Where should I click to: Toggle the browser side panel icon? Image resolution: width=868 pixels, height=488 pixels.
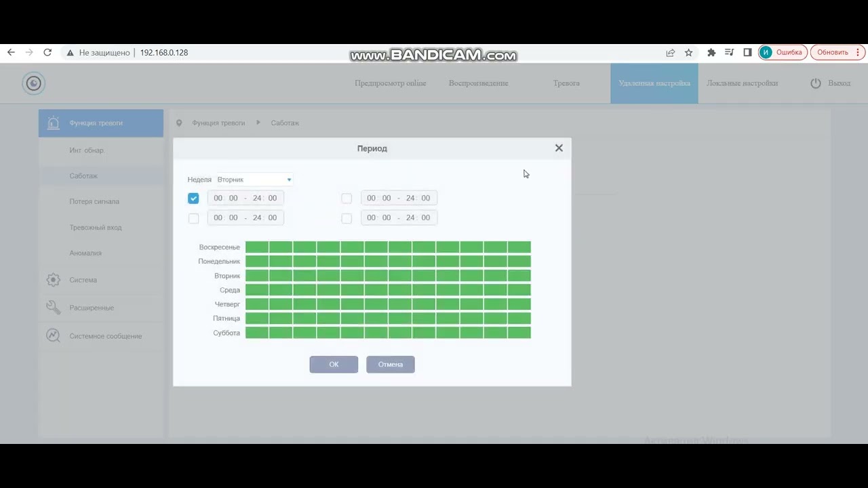pyautogui.click(x=747, y=52)
